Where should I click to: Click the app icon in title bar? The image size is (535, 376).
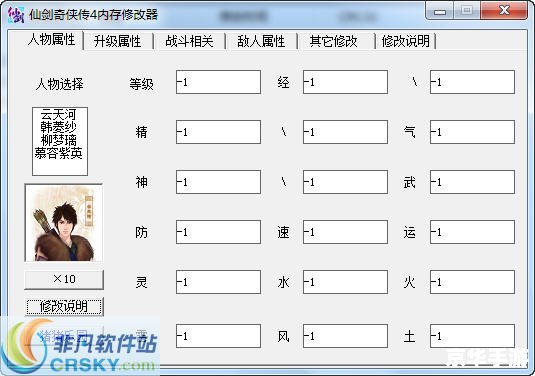tap(16, 15)
